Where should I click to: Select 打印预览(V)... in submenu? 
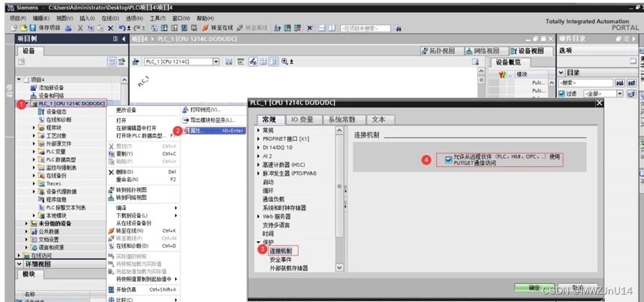(x=205, y=110)
